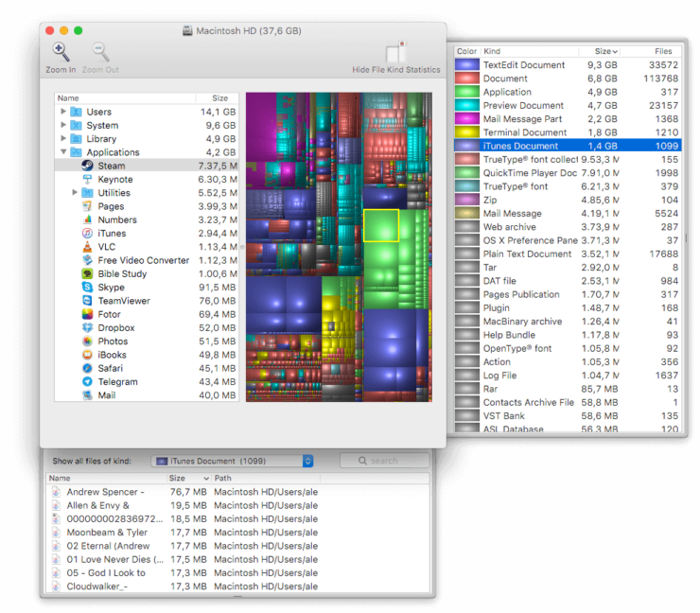Select the Dropbox app icon

click(87, 327)
